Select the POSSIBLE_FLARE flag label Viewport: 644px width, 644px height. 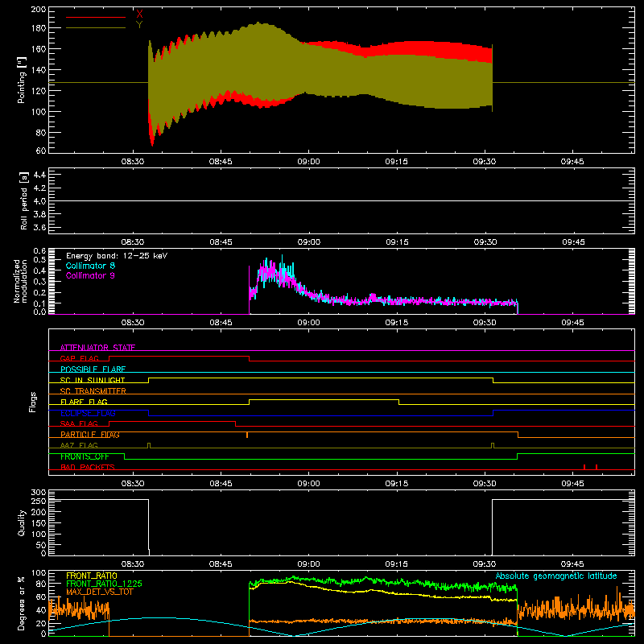[93, 369]
